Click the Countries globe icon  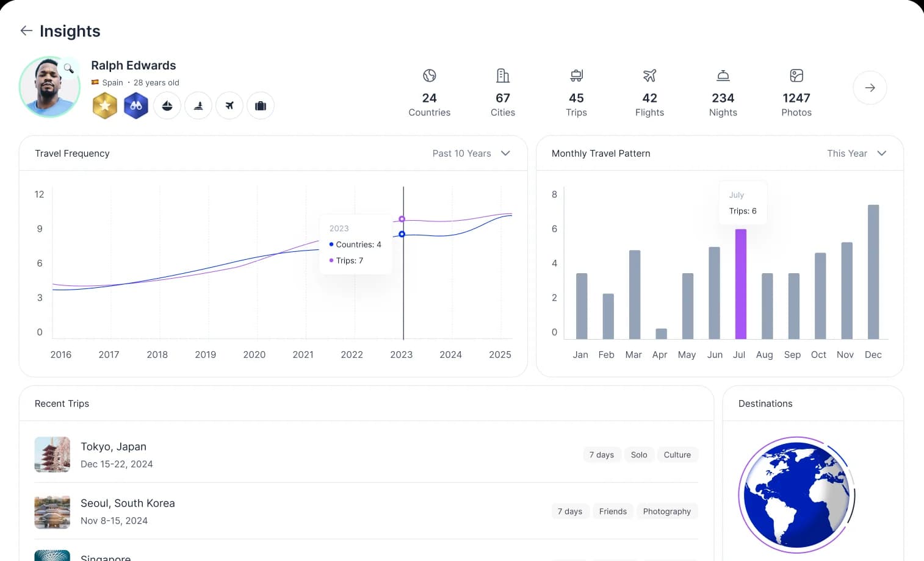pyautogui.click(x=430, y=76)
